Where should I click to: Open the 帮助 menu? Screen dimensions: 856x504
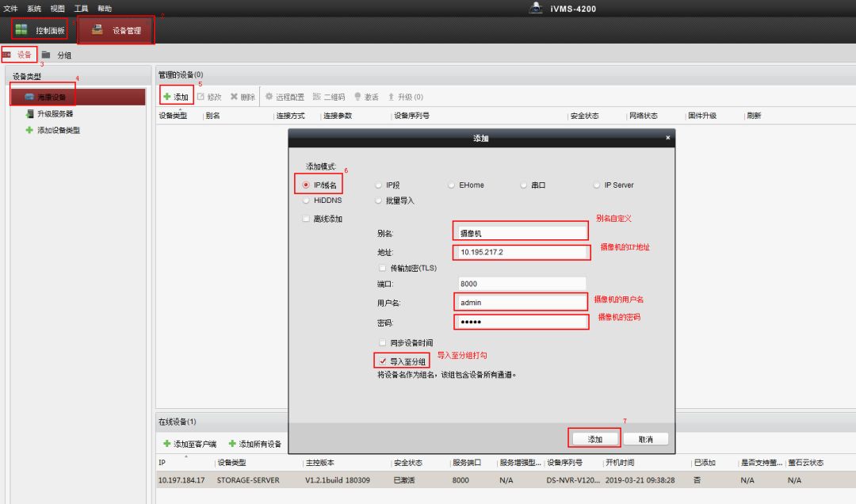click(x=105, y=8)
